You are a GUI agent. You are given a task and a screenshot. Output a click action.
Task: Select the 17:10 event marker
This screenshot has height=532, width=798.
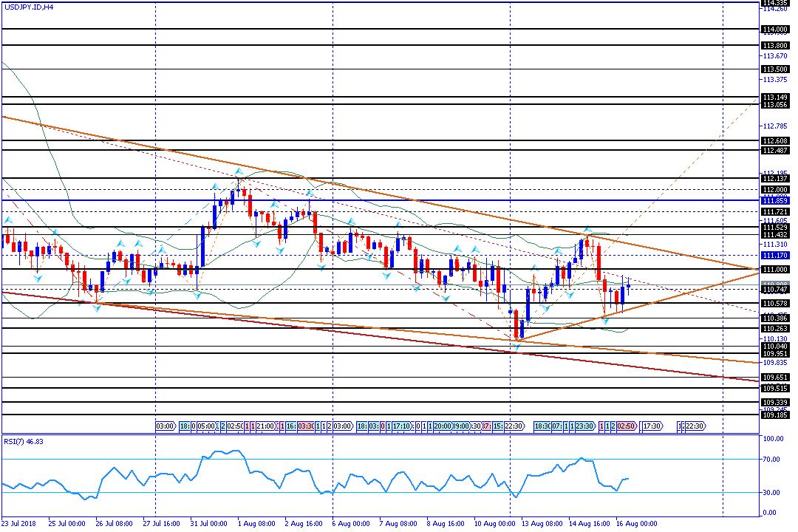click(x=401, y=426)
